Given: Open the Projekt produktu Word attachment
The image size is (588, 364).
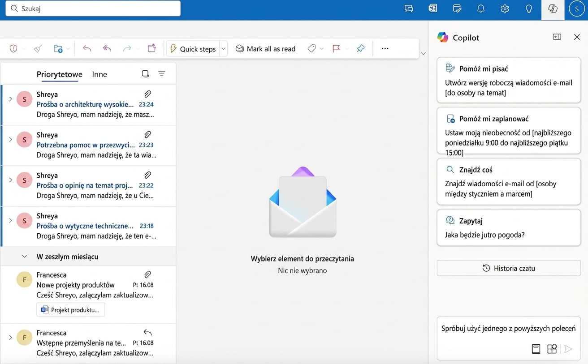Looking at the screenshot, I should coord(71,310).
